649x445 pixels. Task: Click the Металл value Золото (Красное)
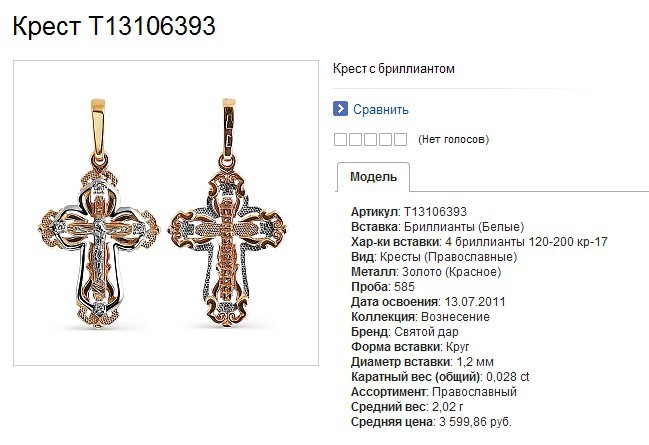coord(452,272)
